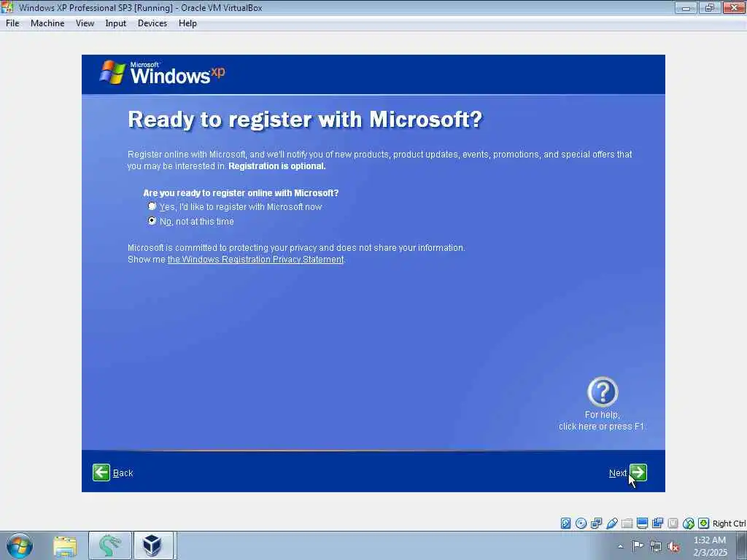The height and width of the screenshot is (560, 747).
Task: Click the taskbar clock showing 1:32 AM
Action: coord(710,546)
